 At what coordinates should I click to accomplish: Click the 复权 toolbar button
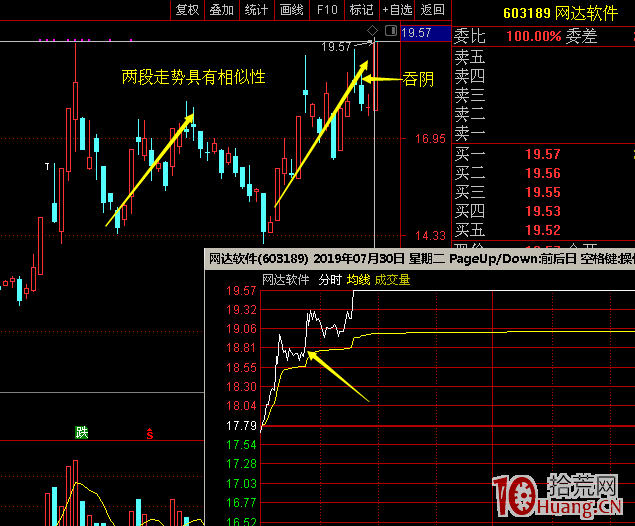point(188,9)
